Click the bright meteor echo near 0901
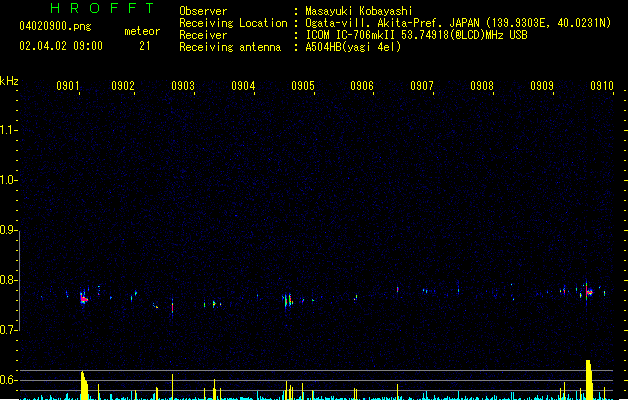Viewport: 629px width, 400px height. coord(83,298)
